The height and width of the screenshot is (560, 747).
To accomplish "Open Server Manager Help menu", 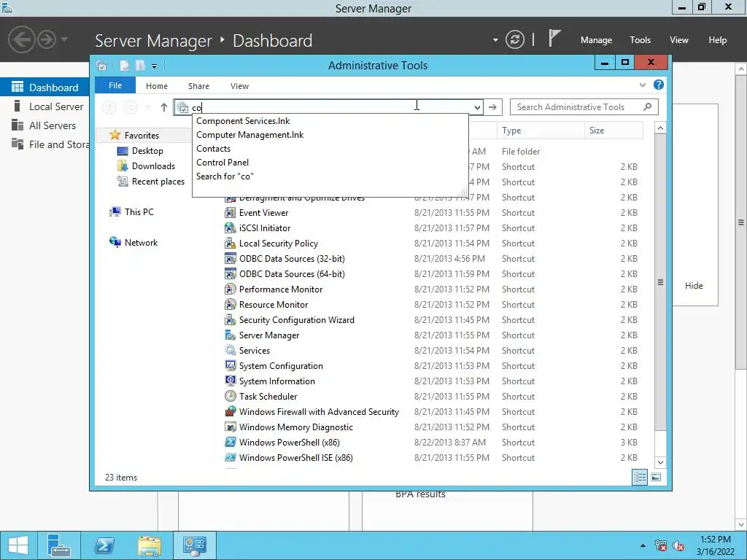I will tap(718, 40).
